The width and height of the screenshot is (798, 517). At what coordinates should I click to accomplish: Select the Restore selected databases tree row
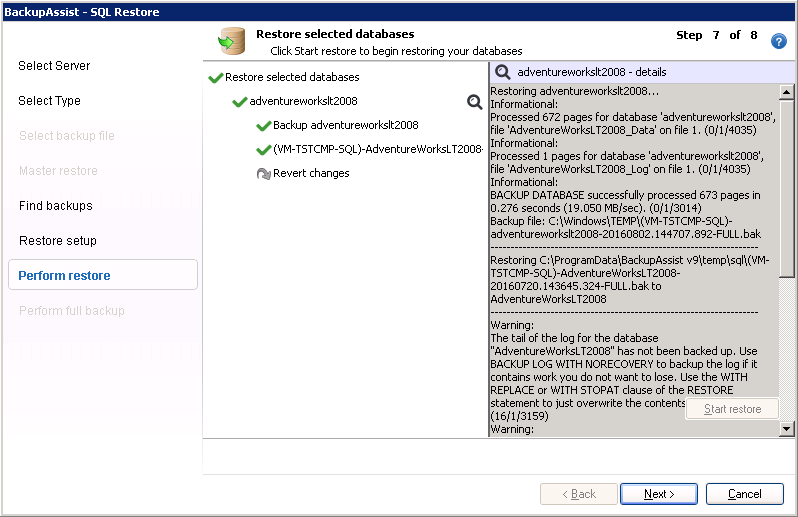point(292,77)
